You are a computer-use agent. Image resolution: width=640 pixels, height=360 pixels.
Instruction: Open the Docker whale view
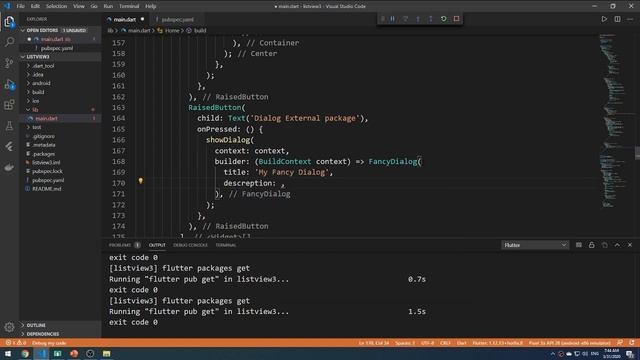pyautogui.click(x=9, y=167)
